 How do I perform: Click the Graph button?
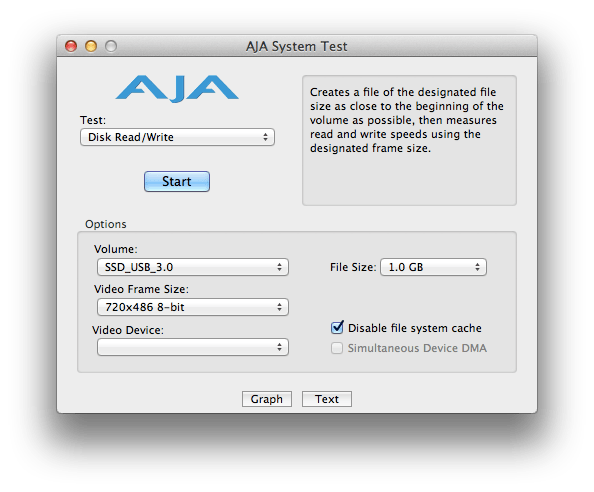[x=267, y=399]
